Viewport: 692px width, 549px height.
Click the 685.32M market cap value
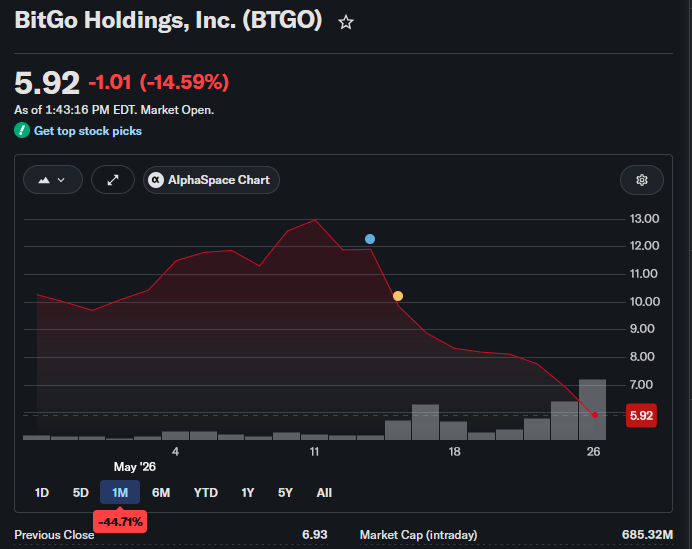pos(647,535)
